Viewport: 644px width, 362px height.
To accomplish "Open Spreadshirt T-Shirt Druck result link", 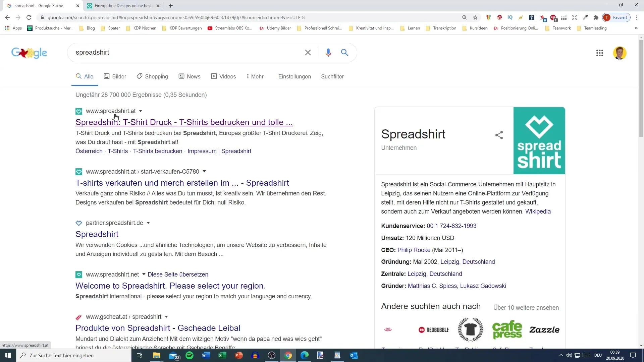I will pyautogui.click(x=184, y=122).
